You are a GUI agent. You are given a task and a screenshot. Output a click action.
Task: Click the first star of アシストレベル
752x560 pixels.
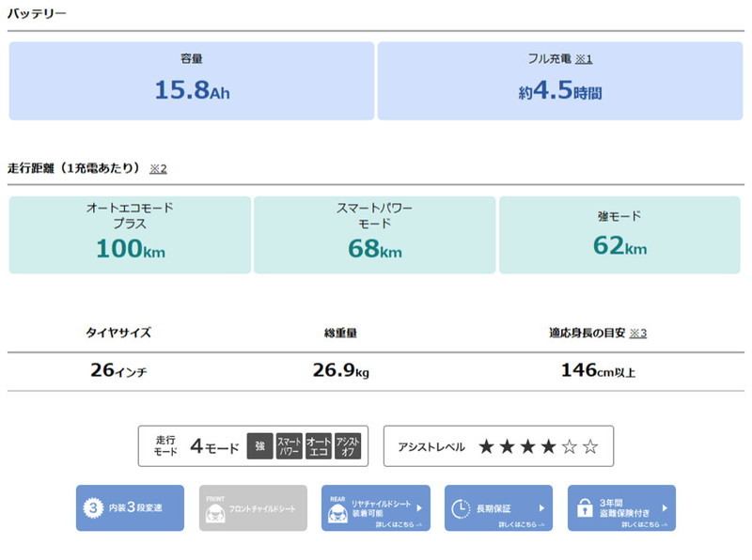pos(486,447)
